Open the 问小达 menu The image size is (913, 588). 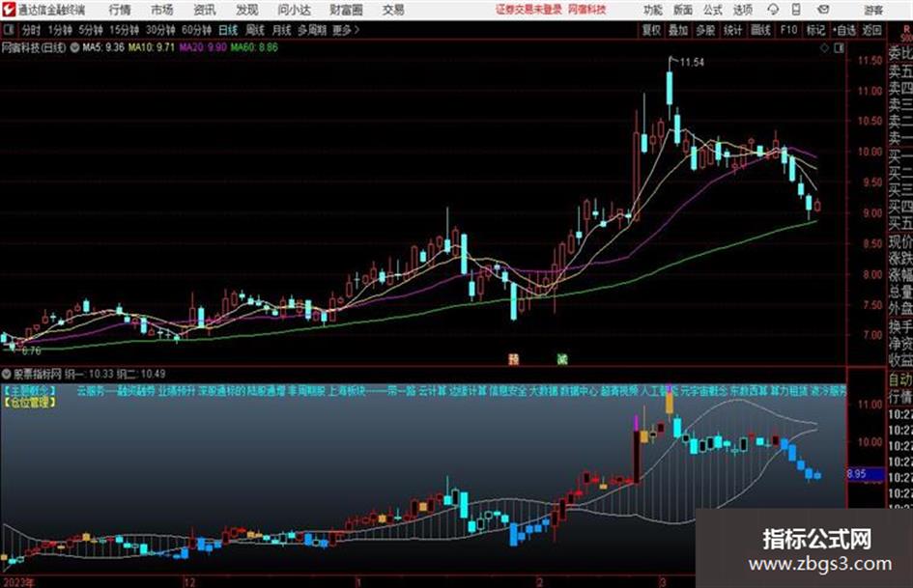click(x=294, y=10)
